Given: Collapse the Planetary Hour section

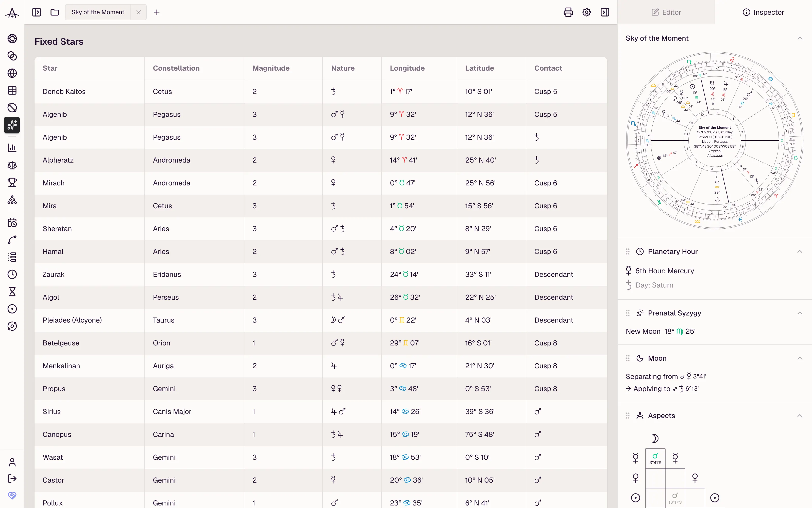Looking at the screenshot, I should coord(800,252).
